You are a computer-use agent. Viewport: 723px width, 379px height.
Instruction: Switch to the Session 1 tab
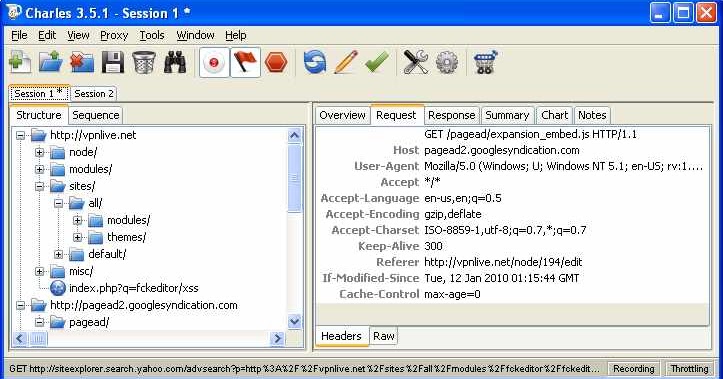[39, 93]
